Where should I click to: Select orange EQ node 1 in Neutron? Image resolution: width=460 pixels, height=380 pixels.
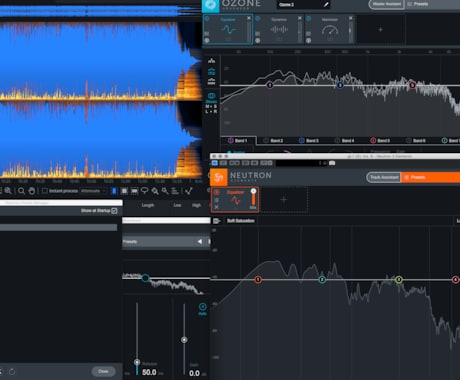coord(258,280)
